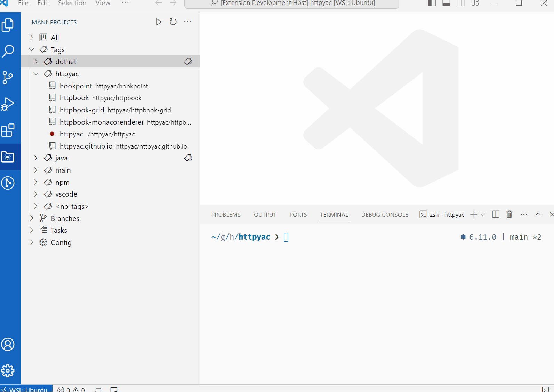Select the httpbook-grid project
554x392 pixels.
(111, 110)
